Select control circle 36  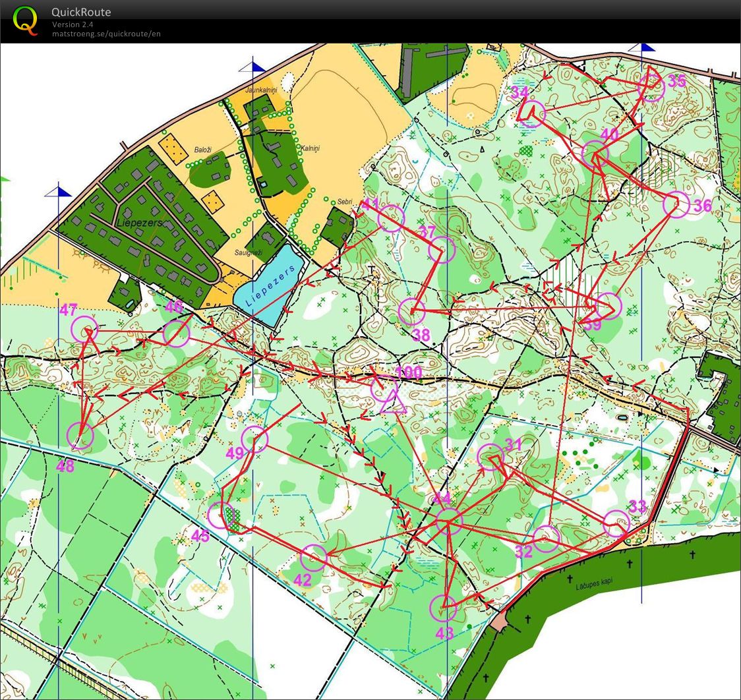pos(676,204)
